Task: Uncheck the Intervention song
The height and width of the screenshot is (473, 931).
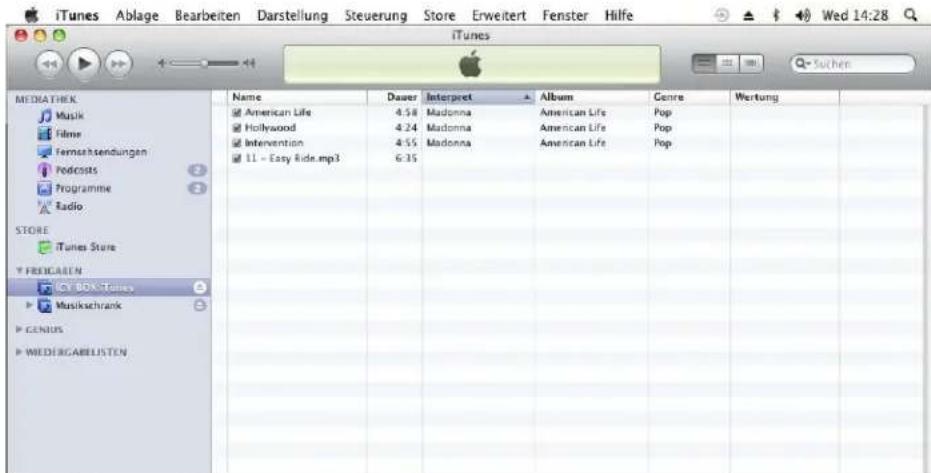Action: tap(237, 144)
